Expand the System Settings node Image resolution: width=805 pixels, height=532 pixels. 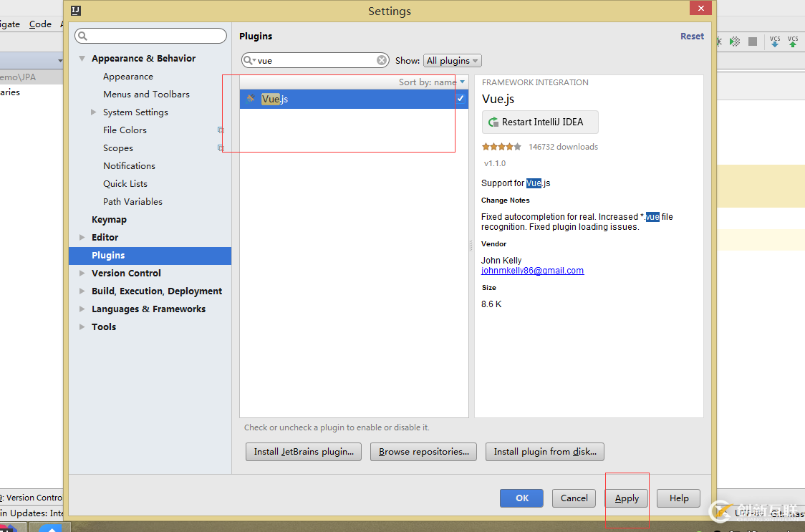click(x=93, y=112)
